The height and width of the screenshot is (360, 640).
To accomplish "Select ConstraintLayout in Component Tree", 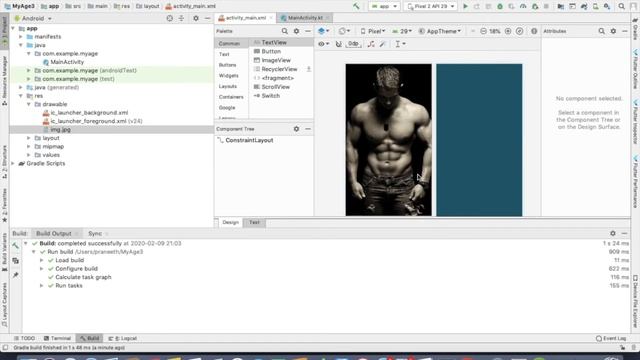I will 249,140.
